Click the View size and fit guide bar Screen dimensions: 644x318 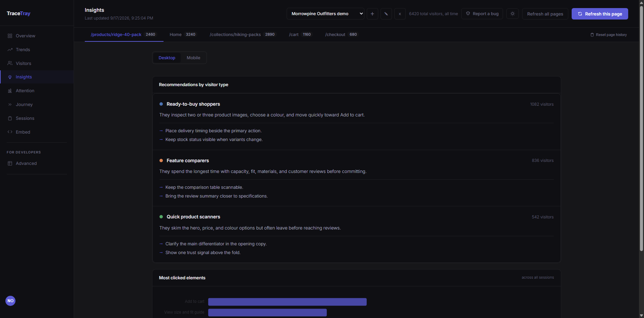[267, 312]
